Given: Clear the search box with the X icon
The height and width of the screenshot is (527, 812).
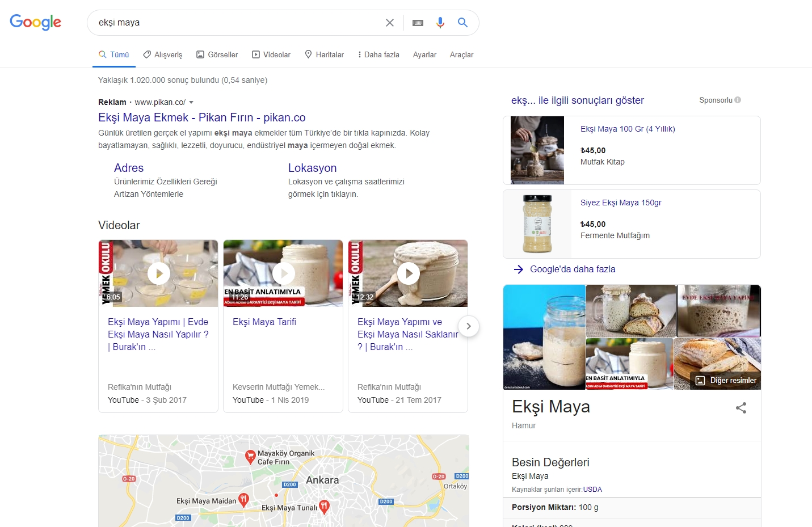Looking at the screenshot, I should click(x=390, y=23).
